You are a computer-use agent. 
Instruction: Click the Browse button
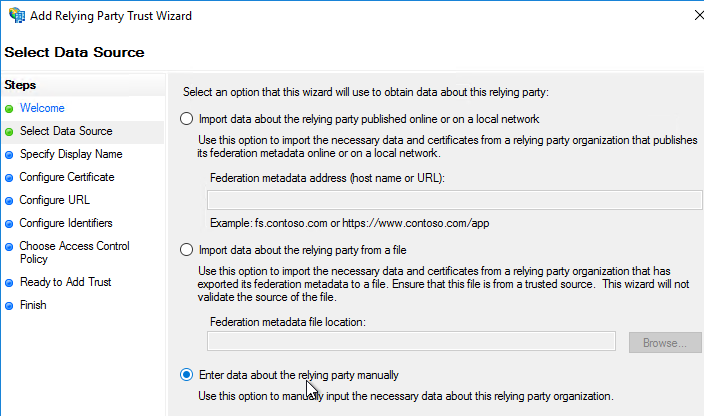click(665, 342)
